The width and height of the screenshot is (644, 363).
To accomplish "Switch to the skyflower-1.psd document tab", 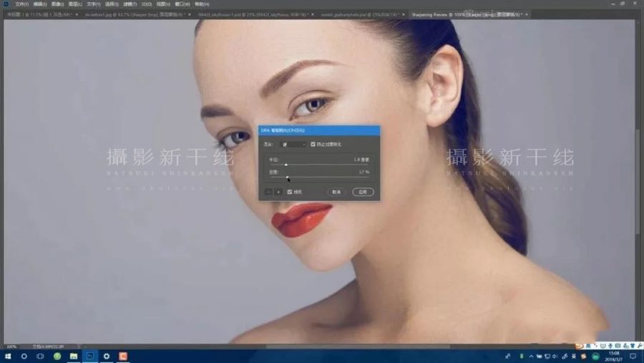I will coord(253,14).
